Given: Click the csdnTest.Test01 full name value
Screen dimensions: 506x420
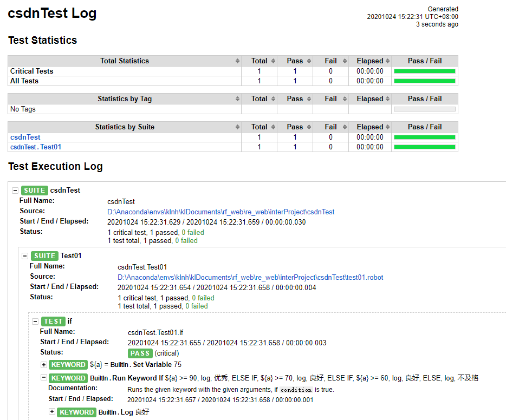Looking at the screenshot, I should (142, 267).
